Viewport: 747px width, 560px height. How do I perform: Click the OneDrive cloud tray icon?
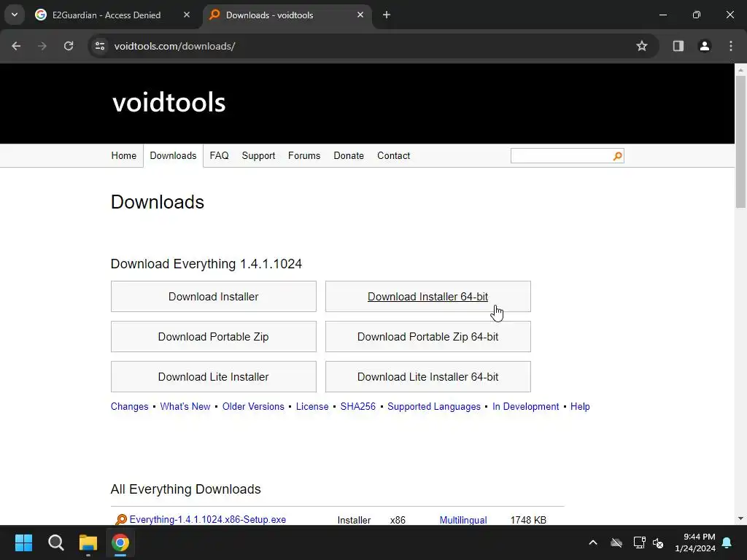[616, 542]
